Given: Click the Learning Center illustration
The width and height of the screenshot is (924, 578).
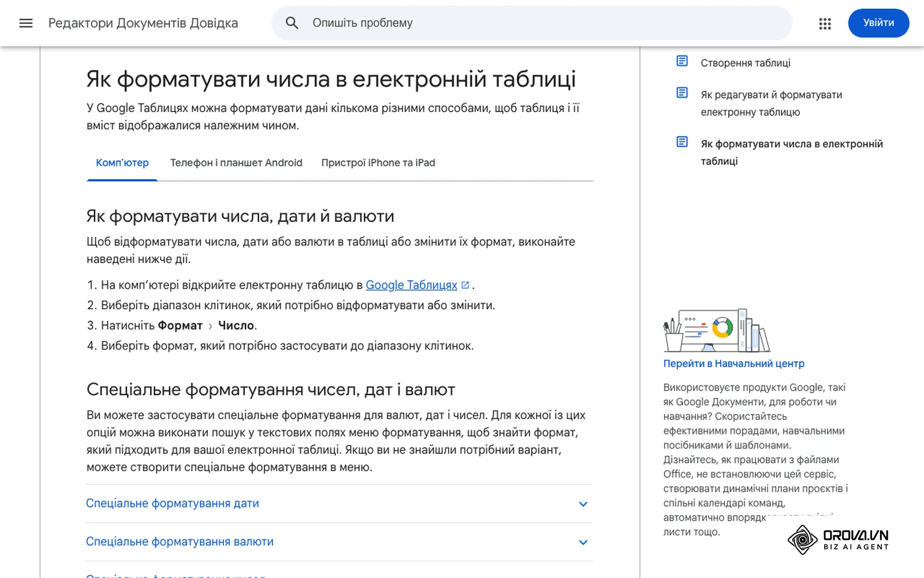Looking at the screenshot, I should coord(717,331).
